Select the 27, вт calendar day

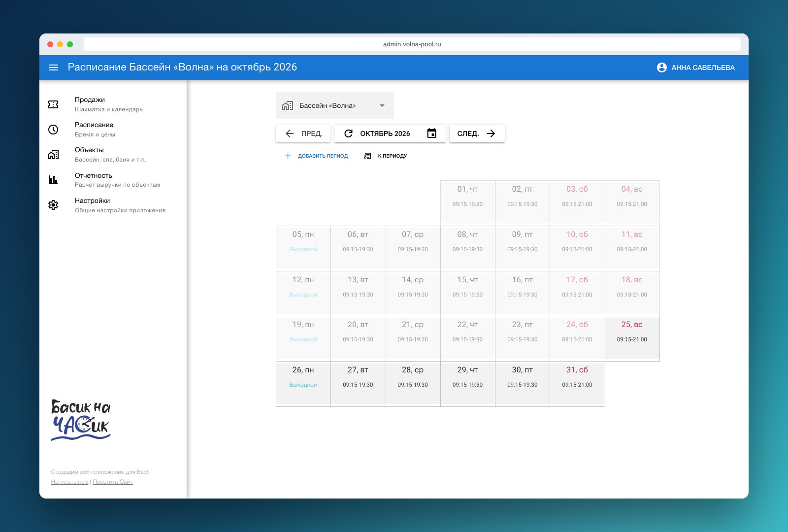coord(358,384)
